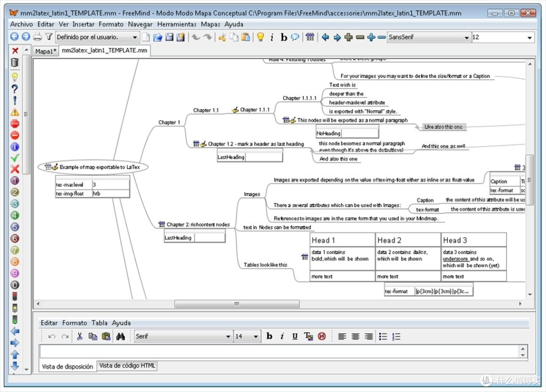Open the size 14 dropdown in editor
Viewport: 546px width, 392px height.
click(248, 336)
